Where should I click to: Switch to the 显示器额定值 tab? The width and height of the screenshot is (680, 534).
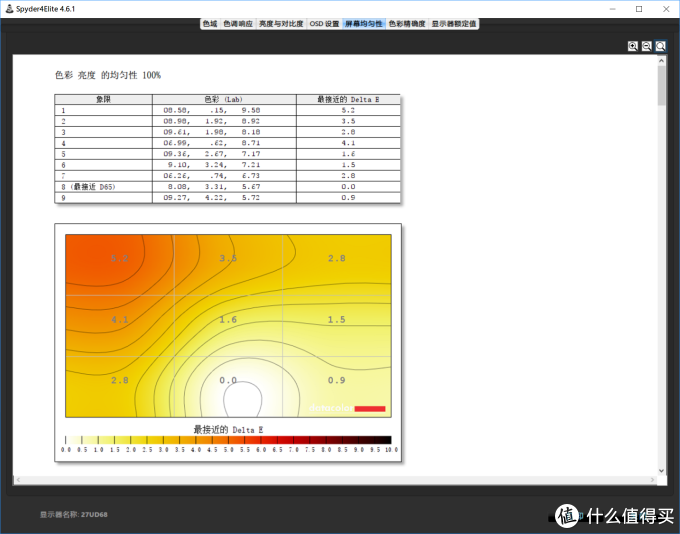(x=454, y=24)
